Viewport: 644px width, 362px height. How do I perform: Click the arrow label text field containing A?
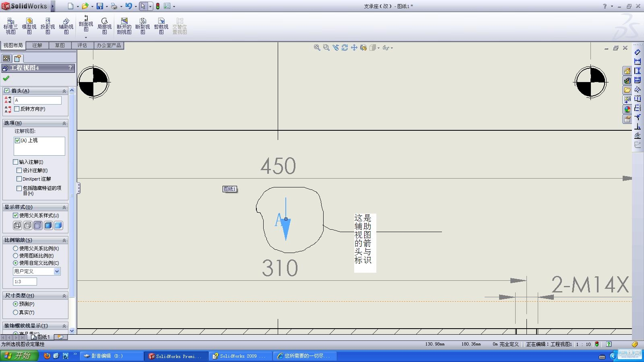[x=37, y=100]
